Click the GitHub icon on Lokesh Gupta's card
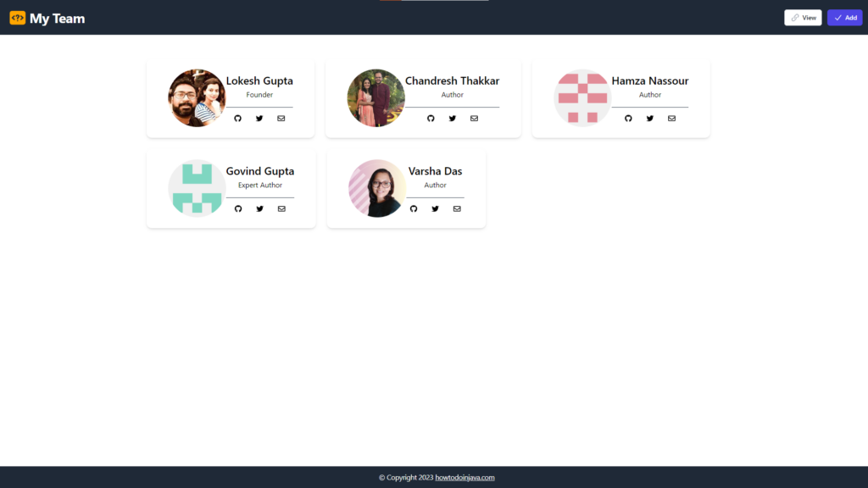Screen dimensions: 868x488 pos(238,119)
